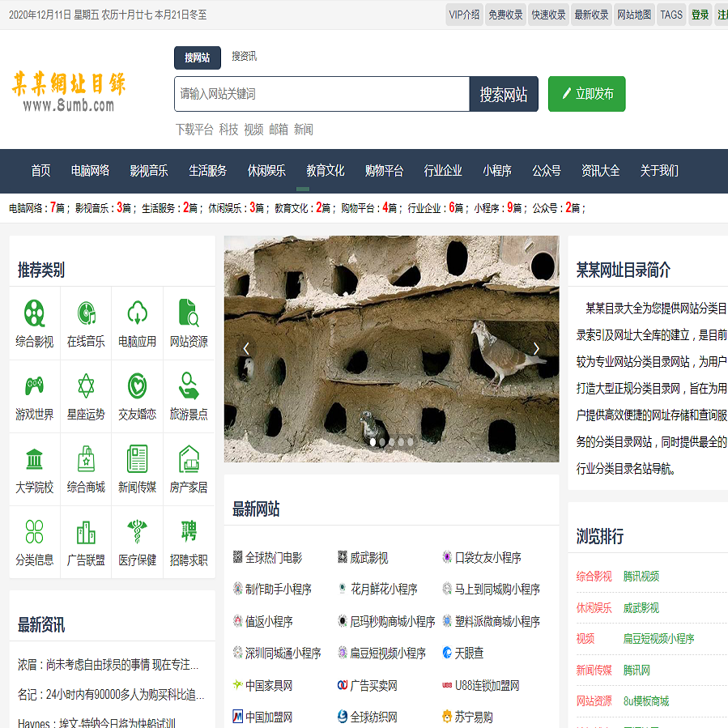This screenshot has height=728, width=728.
Task: Click the 新闻传媒 newspaper icon
Action: [138, 460]
